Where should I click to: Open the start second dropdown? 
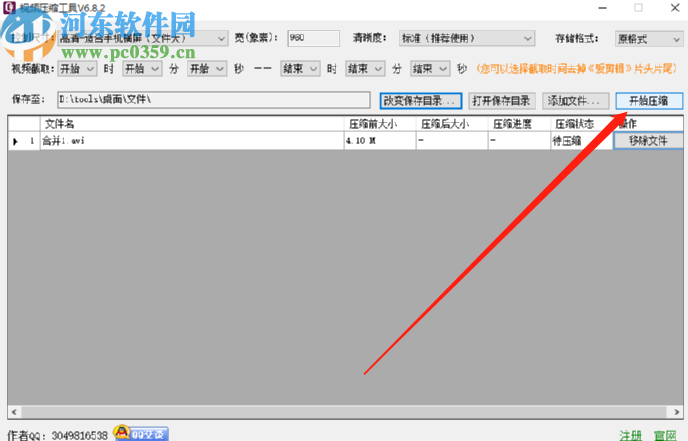coord(207,69)
